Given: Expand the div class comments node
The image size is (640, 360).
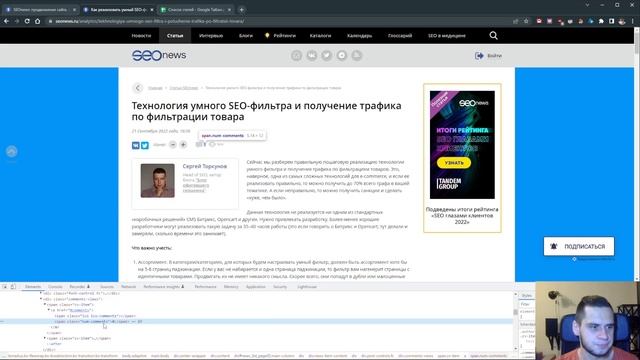Looking at the screenshot, I should [41, 299].
